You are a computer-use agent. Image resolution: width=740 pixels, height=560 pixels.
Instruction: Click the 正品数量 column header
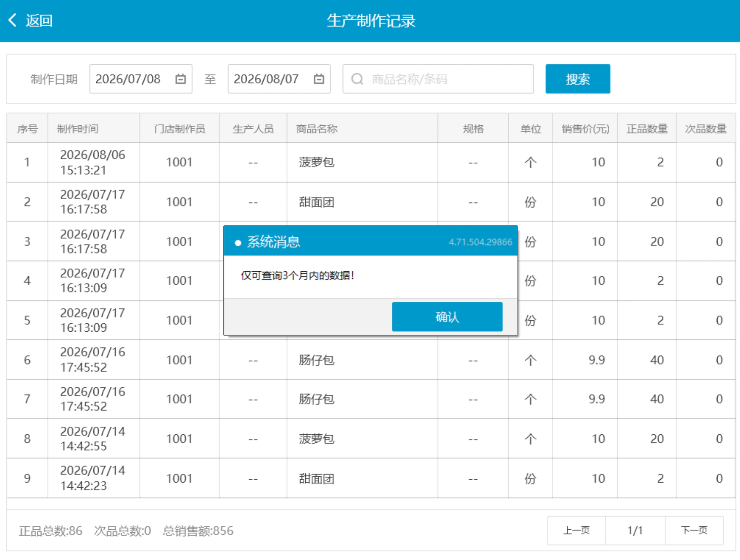click(647, 129)
